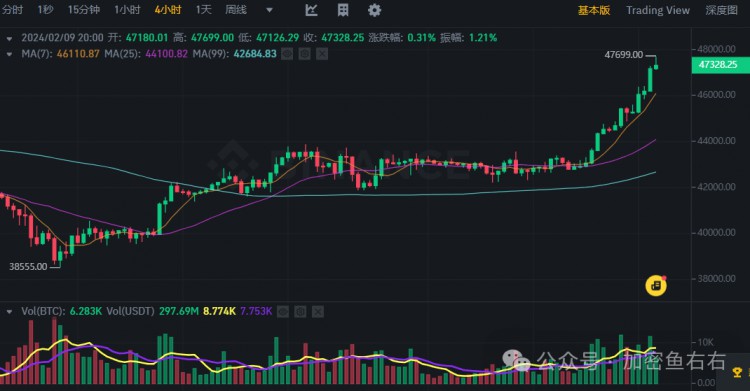The image size is (750, 391).
Task: Select the 1小时 interval
Action: [127, 10]
